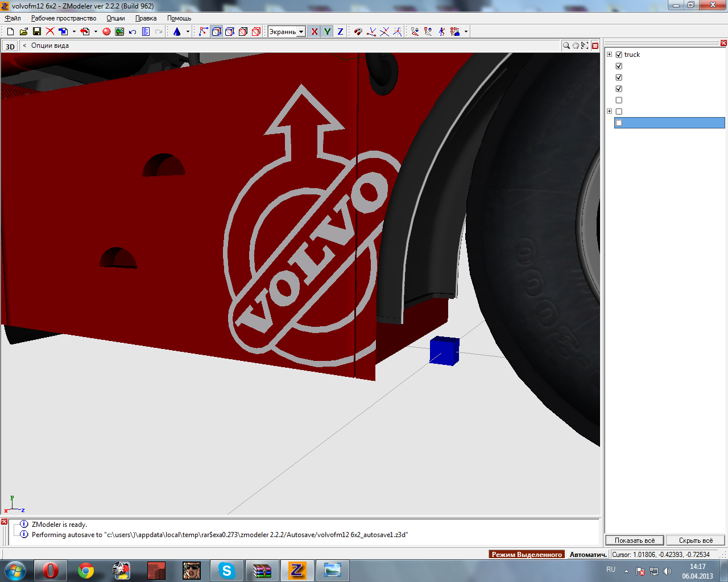728x582 pixels.
Task: Close the objects tree panel
Action: pos(723,43)
